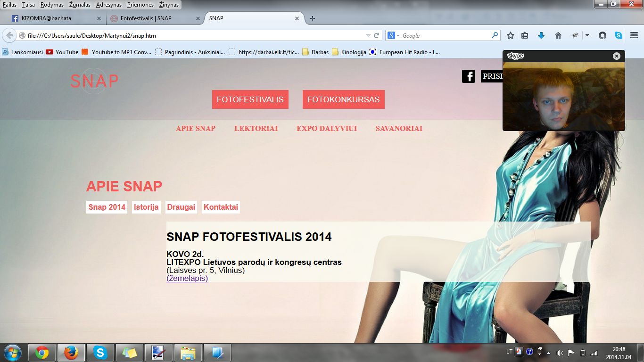Select the Snap 2014 sub-tab

coord(107,207)
